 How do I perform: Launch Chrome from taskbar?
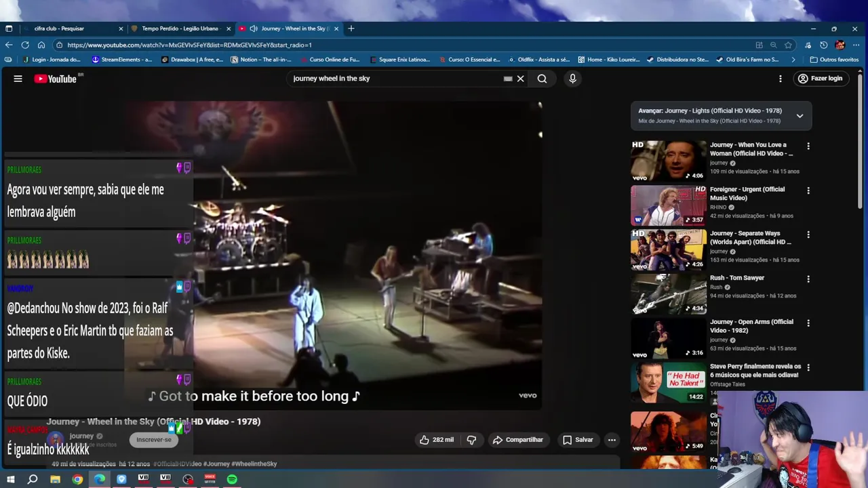click(x=77, y=479)
